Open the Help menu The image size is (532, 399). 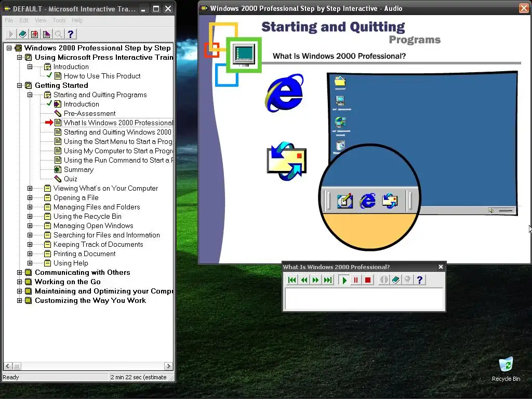pyautogui.click(x=77, y=20)
